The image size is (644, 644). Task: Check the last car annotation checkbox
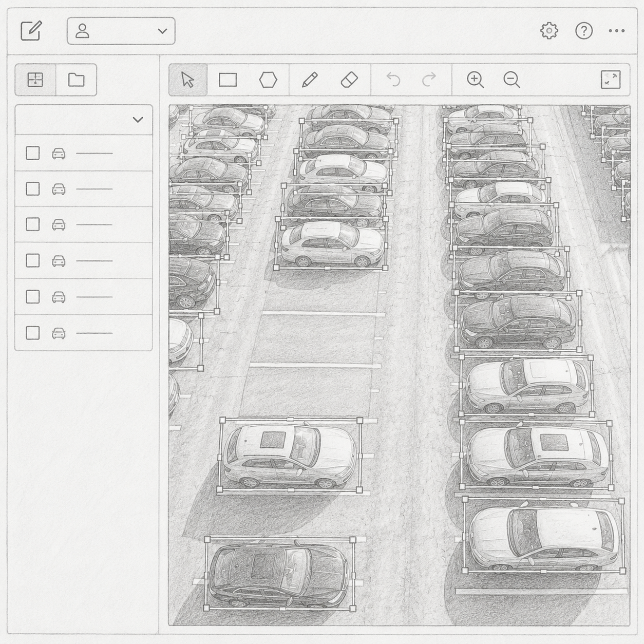pos(33,333)
